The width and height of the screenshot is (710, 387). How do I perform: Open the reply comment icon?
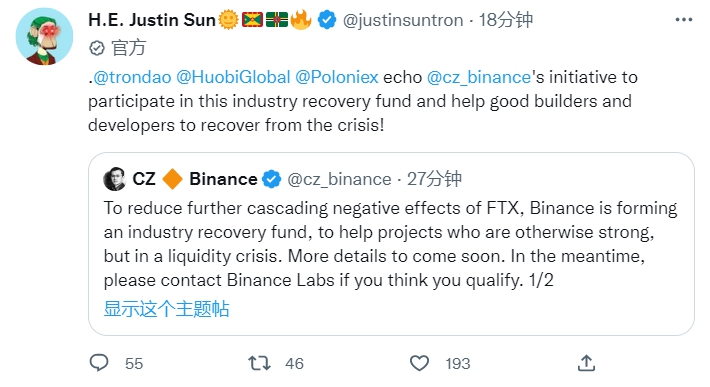coord(99,363)
